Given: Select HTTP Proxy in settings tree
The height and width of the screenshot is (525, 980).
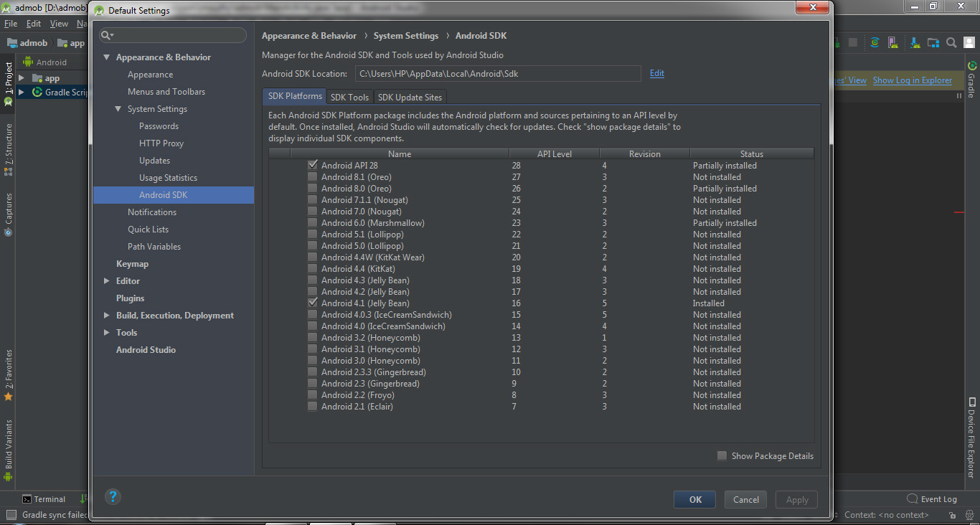Looking at the screenshot, I should (x=161, y=143).
